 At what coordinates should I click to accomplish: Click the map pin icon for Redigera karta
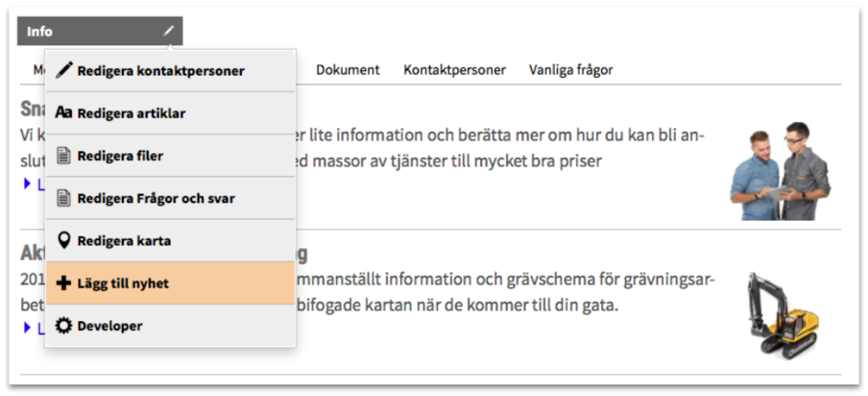(64, 241)
